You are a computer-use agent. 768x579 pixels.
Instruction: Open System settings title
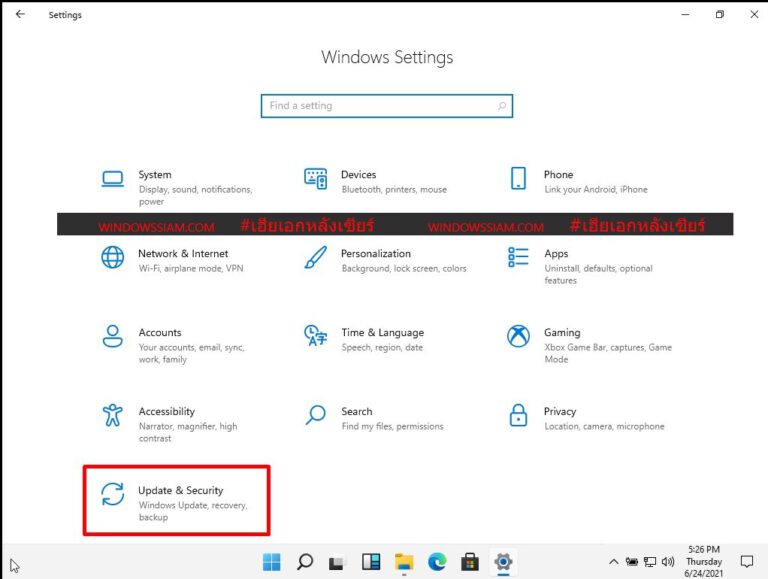click(x=155, y=174)
